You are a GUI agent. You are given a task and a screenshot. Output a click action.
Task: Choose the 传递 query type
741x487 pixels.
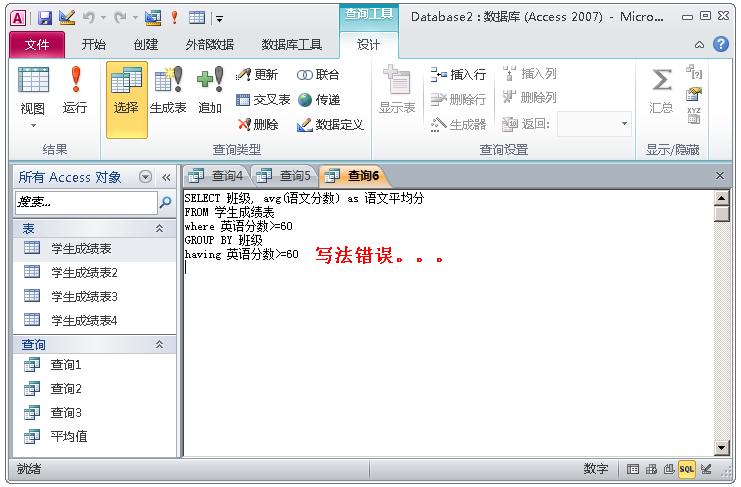click(319, 100)
